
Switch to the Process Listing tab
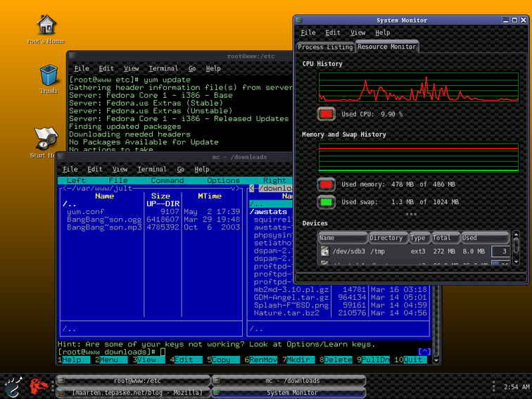click(324, 47)
